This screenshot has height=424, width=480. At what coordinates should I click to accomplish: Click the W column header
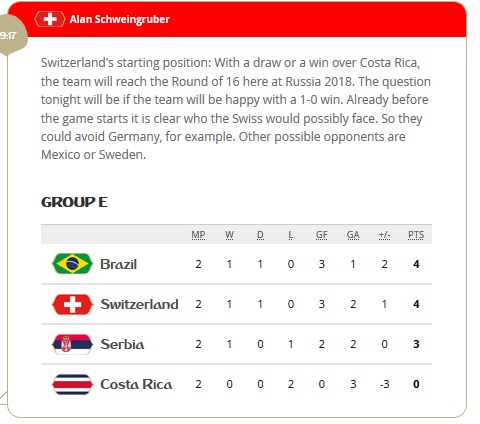pos(229,235)
